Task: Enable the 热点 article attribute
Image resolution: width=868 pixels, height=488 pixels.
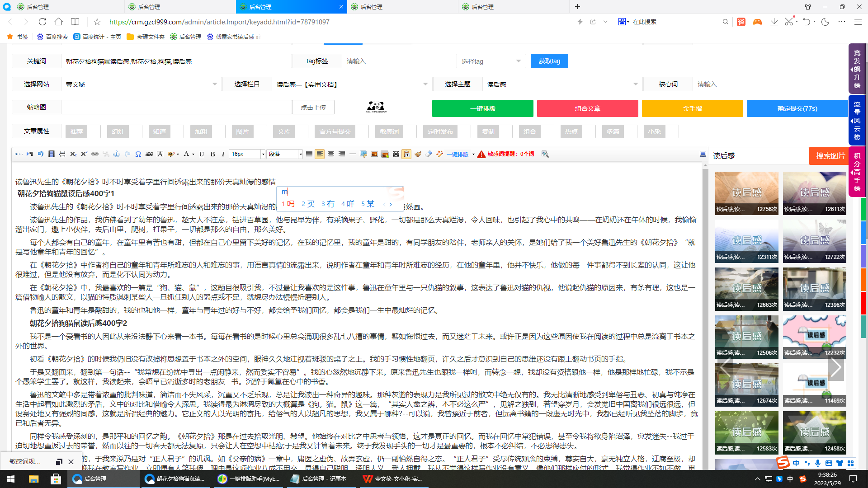Action: click(578, 131)
